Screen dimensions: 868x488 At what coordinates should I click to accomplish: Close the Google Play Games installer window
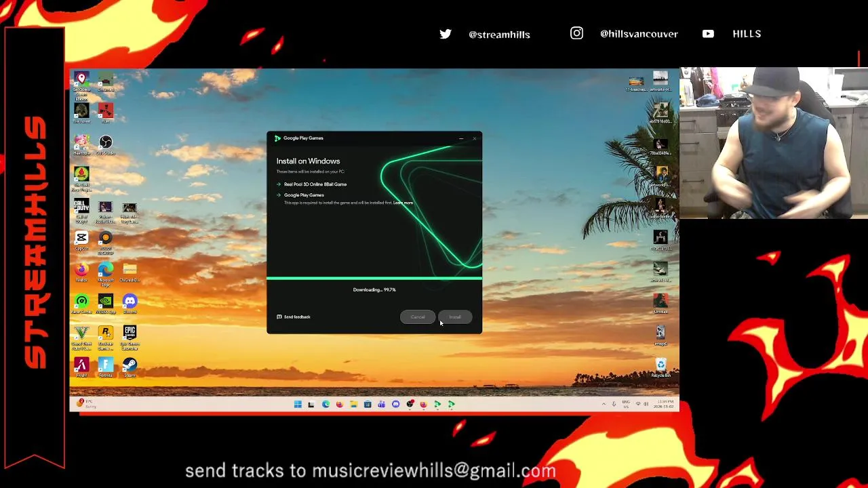pyautogui.click(x=475, y=138)
